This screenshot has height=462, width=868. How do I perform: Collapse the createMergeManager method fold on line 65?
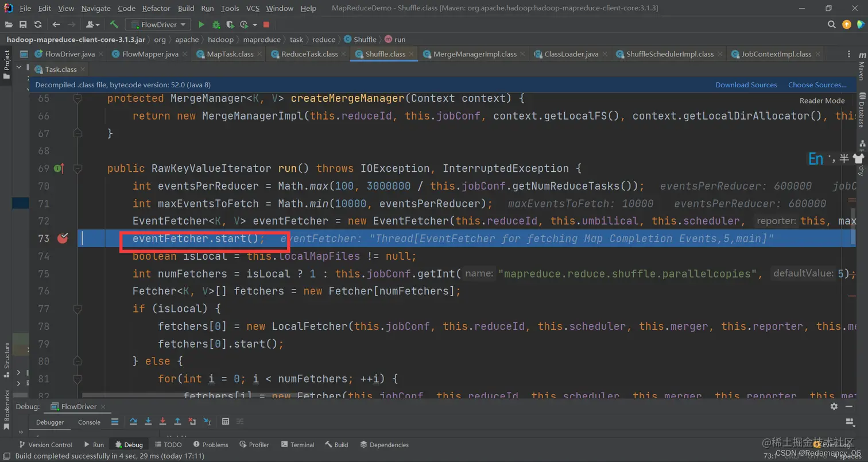click(76, 98)
